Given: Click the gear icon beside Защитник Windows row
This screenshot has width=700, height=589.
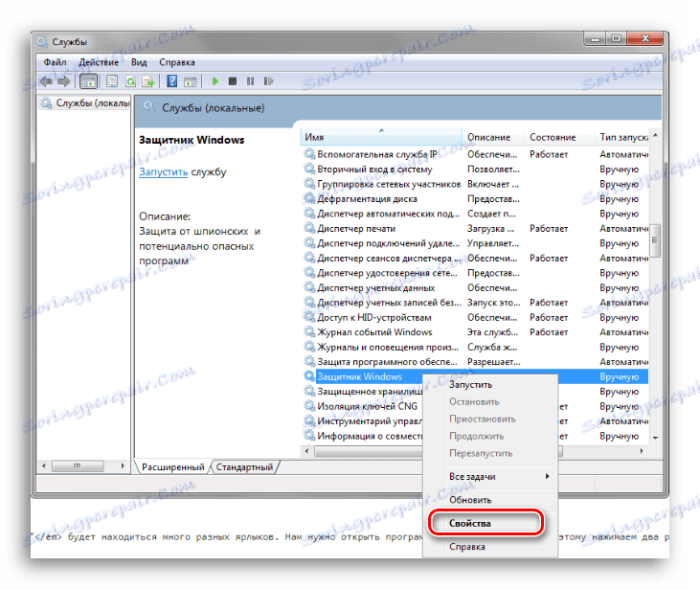Looking at the screenshot, I should click(x=309, y=376).
